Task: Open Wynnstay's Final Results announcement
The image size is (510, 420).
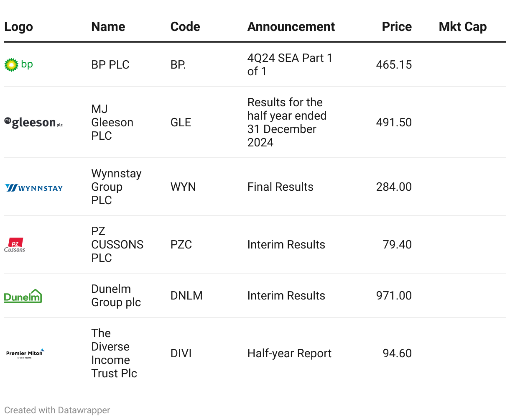Action: (280, 187)
